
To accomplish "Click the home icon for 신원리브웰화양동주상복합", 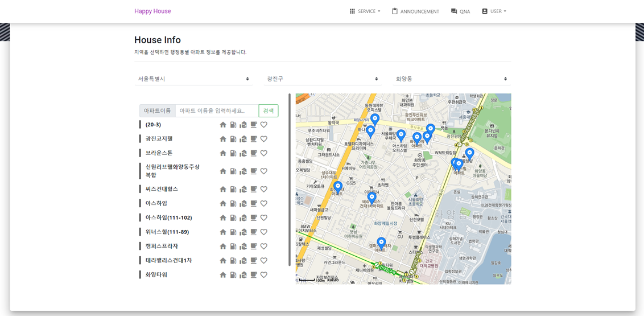I will (x=223, y=171).
